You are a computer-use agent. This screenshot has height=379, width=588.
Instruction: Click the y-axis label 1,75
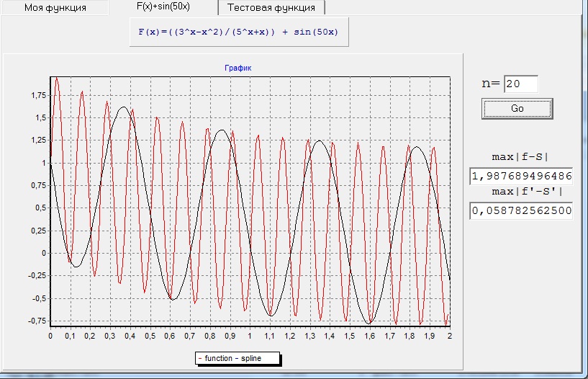39,95
